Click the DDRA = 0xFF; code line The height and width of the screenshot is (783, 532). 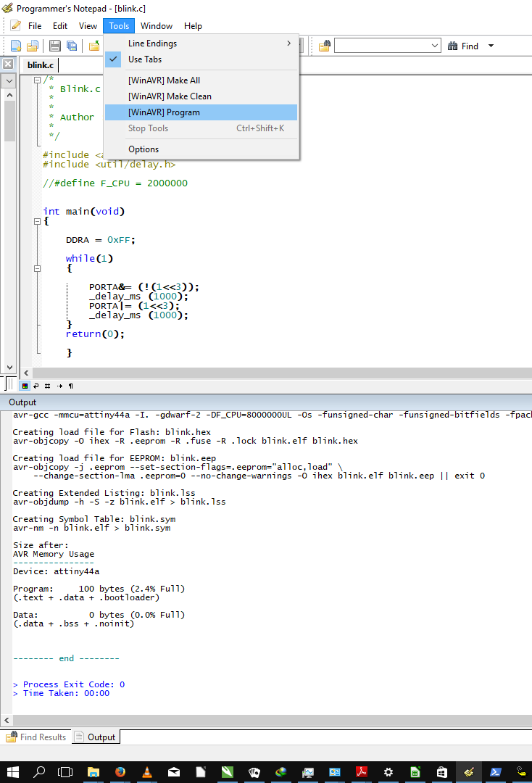[x=100, y=240]
